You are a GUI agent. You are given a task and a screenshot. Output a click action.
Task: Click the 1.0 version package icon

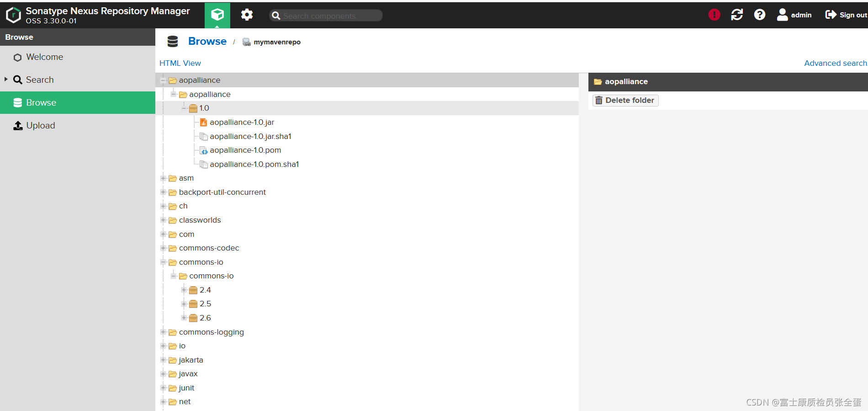(193, 108)
